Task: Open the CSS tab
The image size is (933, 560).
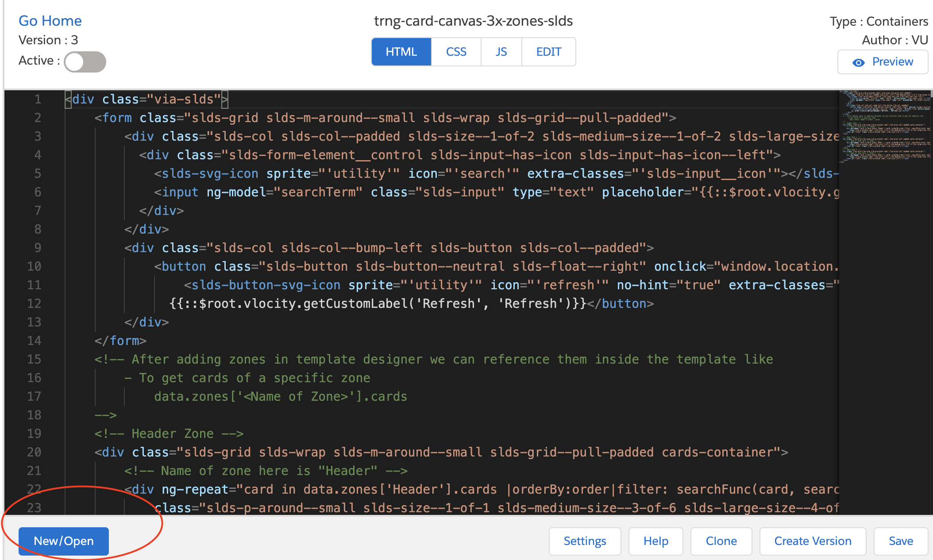Action: [456, 52]
